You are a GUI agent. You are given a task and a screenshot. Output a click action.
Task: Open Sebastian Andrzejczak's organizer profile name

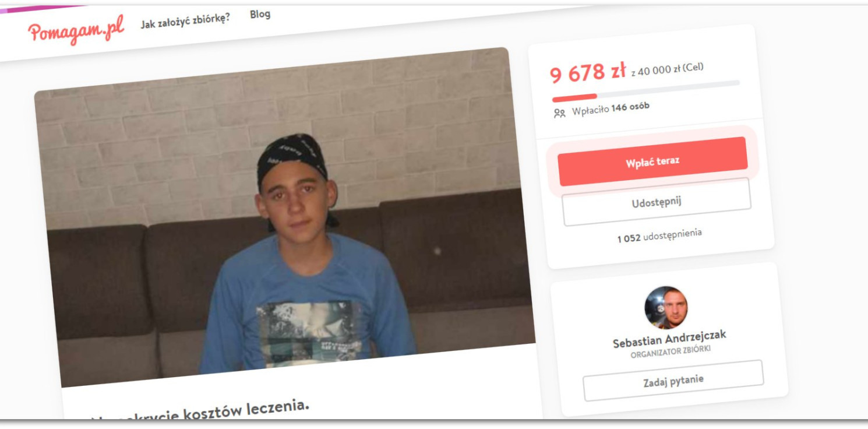pos(669,339)
